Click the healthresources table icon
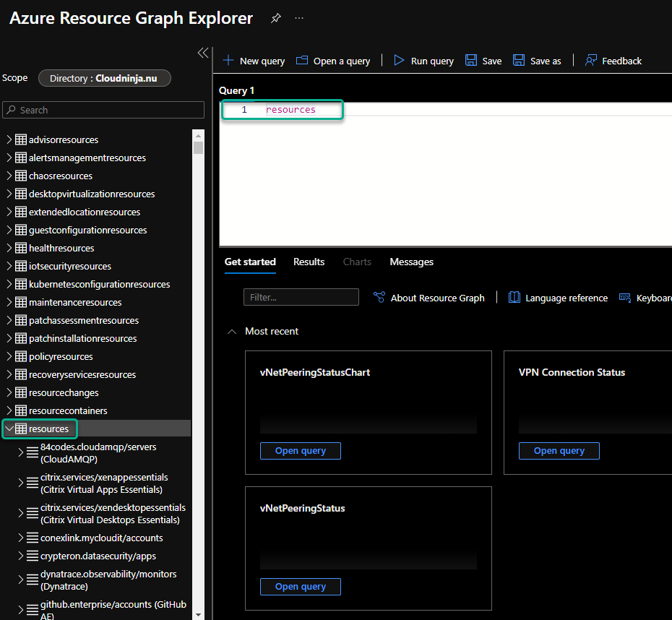 tap(20, 248)
